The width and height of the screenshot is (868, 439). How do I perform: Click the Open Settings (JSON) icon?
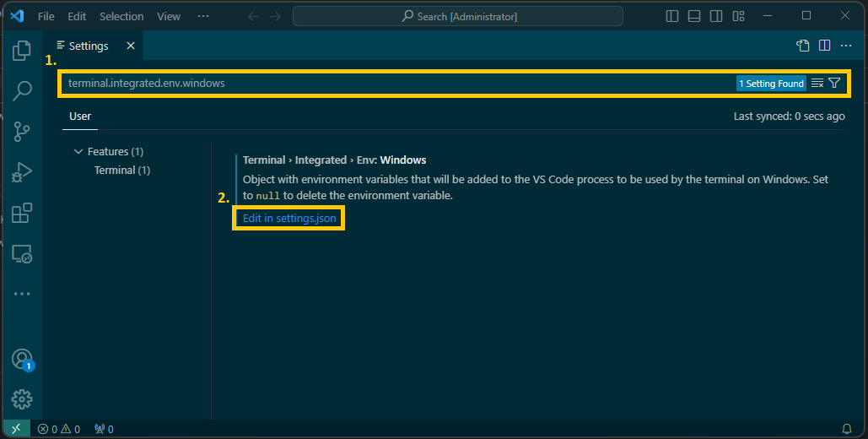pos(803,46)
